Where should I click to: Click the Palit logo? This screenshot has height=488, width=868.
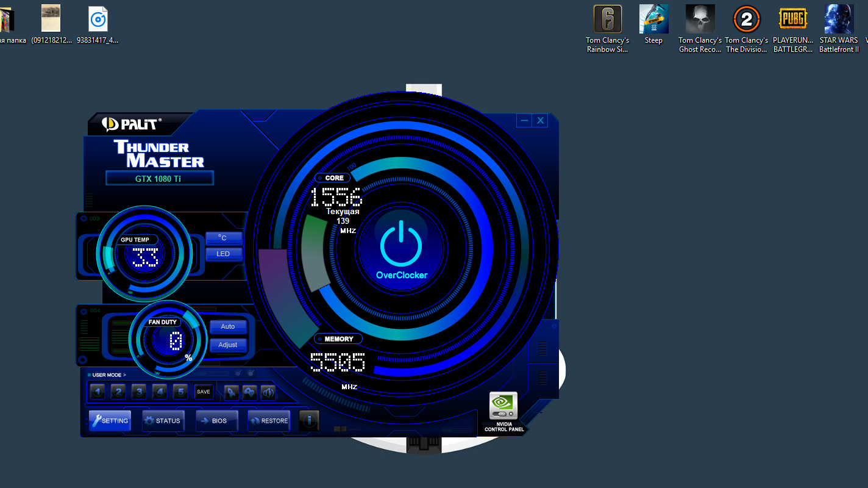click(132, 124)
